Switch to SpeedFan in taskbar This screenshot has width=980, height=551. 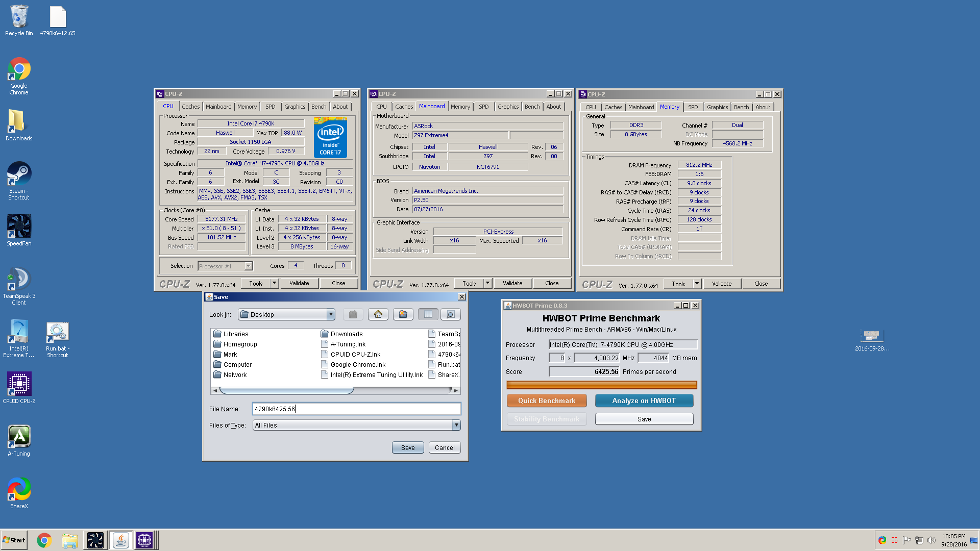95,540
